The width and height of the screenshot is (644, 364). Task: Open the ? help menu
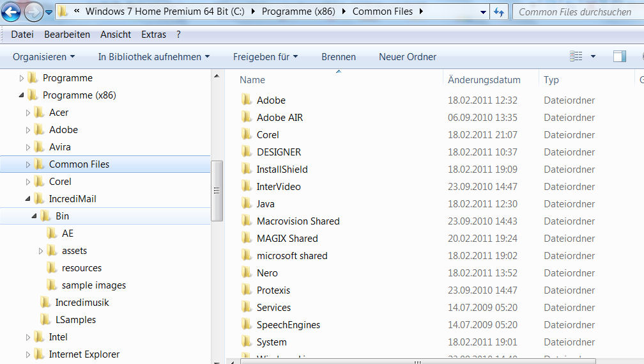click(178, 35)
